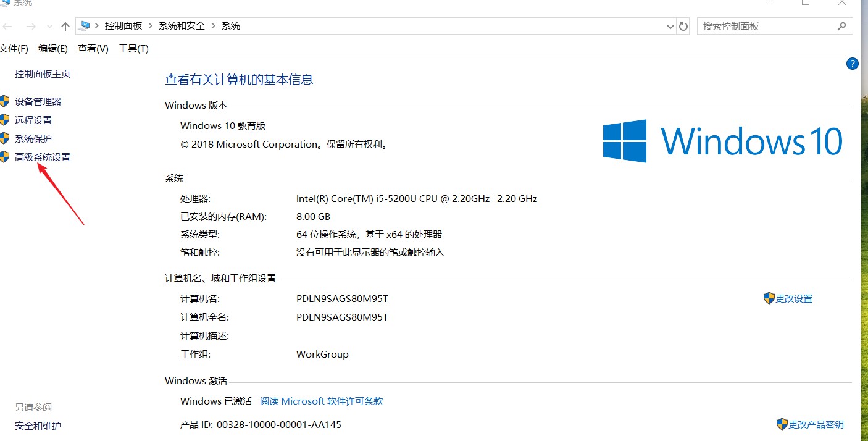Click Windows 10 教育版 text
This screenshot has width=868, height=441.
(x=223, y=125)
